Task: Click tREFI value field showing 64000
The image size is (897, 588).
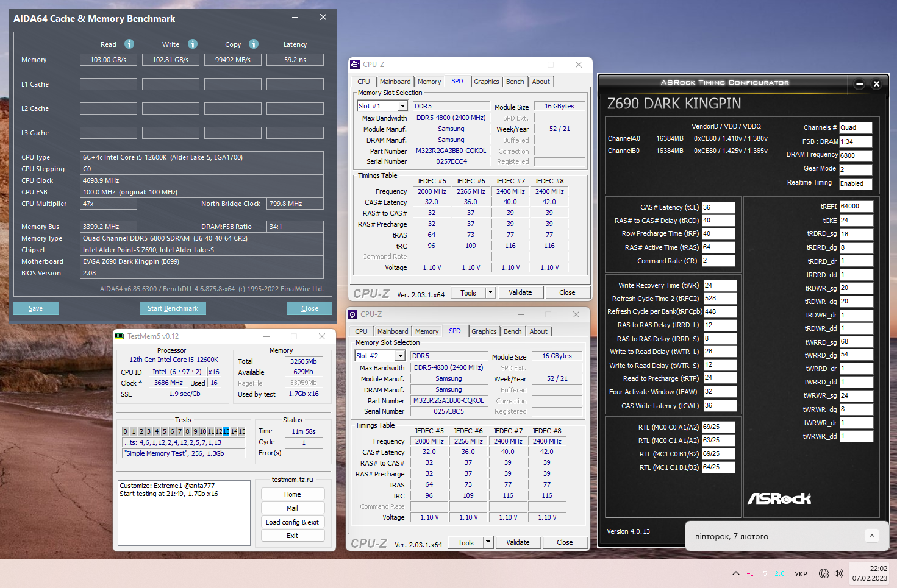Action: 856,206
